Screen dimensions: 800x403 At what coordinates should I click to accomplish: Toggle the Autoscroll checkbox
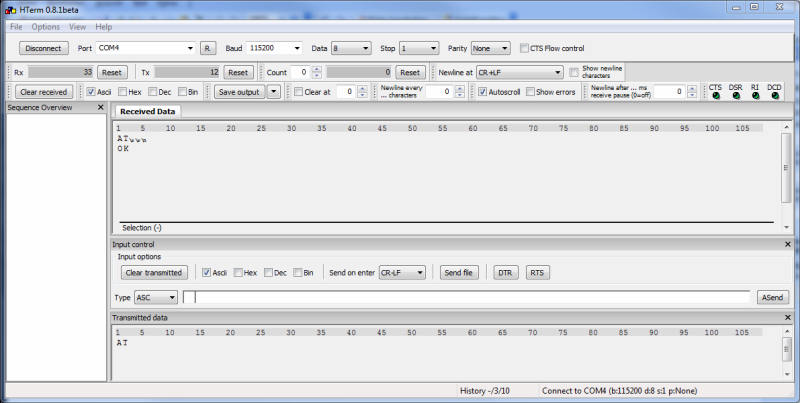(482, 92)
